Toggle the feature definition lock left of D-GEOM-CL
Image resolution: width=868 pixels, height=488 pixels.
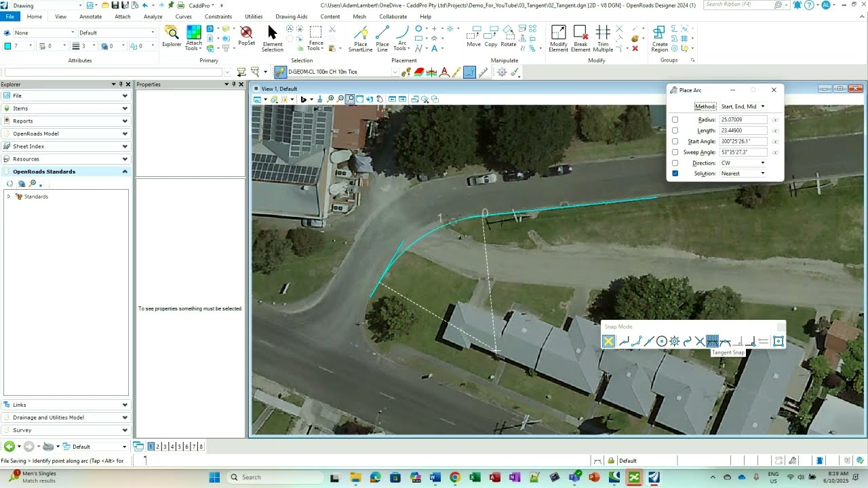(280, 72)
